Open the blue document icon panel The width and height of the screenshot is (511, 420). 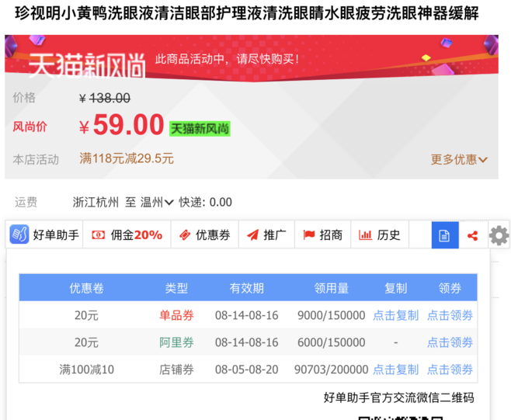coord(445,235)
